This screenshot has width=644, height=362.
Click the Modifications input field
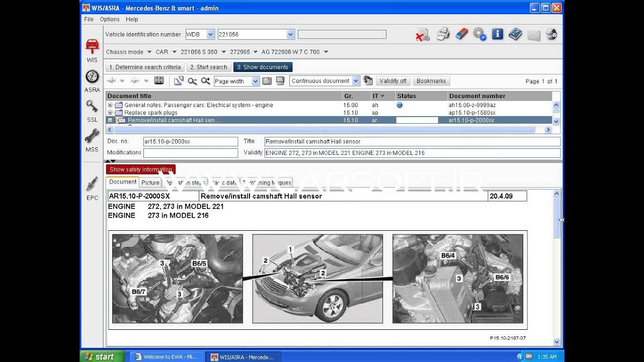(x=190, y=153)
